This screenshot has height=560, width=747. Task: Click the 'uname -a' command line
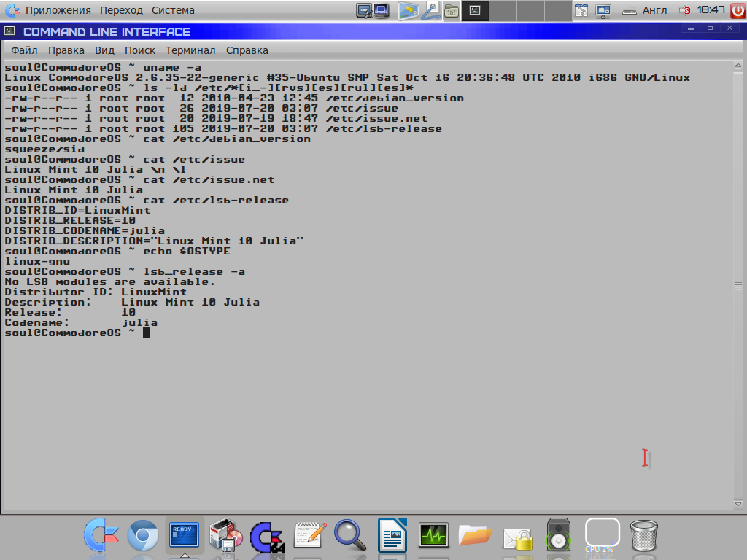(103, 68)
